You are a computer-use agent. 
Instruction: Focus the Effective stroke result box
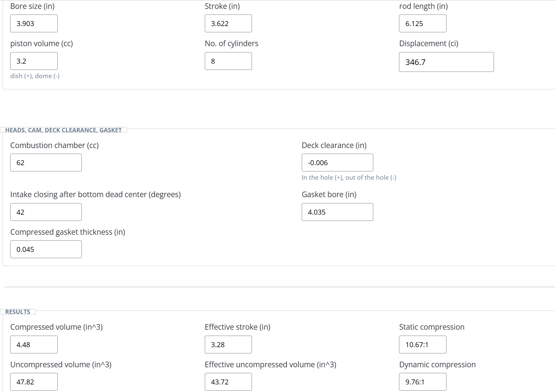(x=228, y=345)
